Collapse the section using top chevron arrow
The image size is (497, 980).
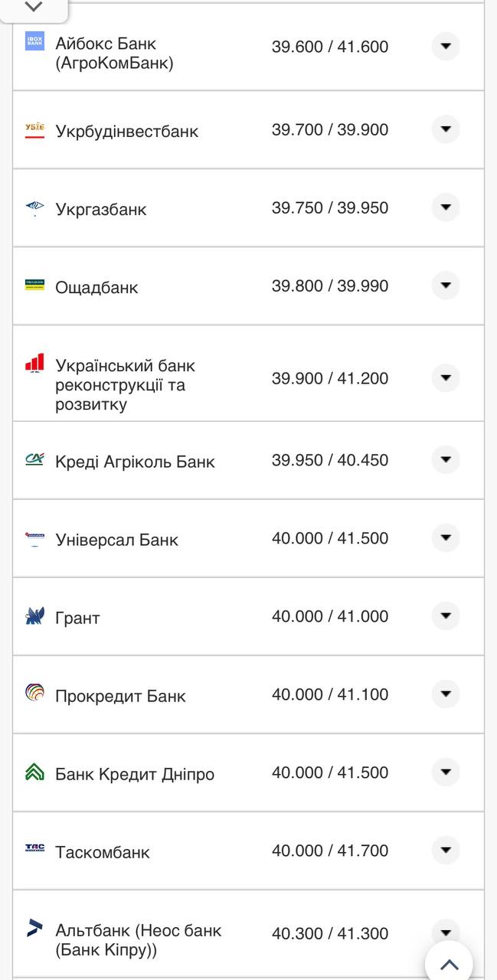(x=32, y=6)
